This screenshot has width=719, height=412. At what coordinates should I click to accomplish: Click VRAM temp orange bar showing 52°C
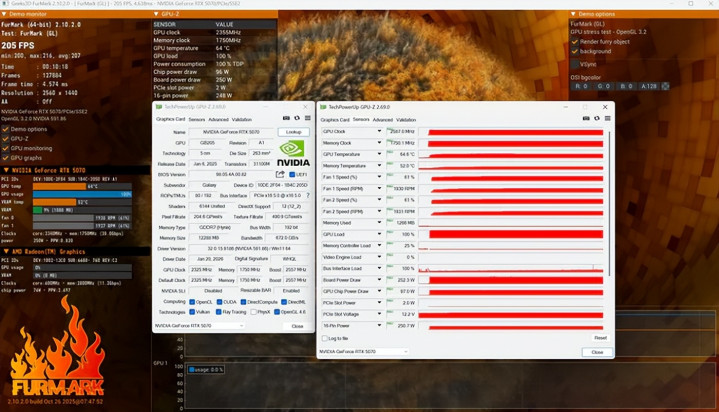click(x=55, y=202)
